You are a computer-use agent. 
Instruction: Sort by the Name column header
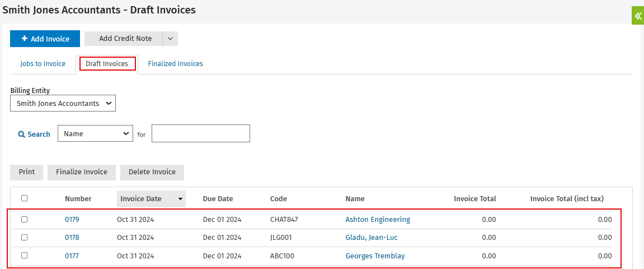coord(355,198)
